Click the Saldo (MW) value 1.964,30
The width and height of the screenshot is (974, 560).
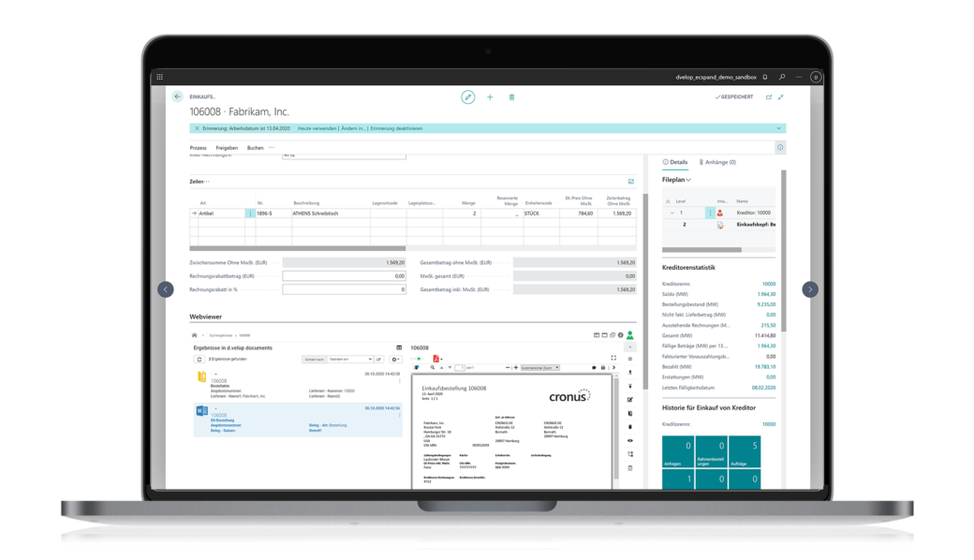766,294
